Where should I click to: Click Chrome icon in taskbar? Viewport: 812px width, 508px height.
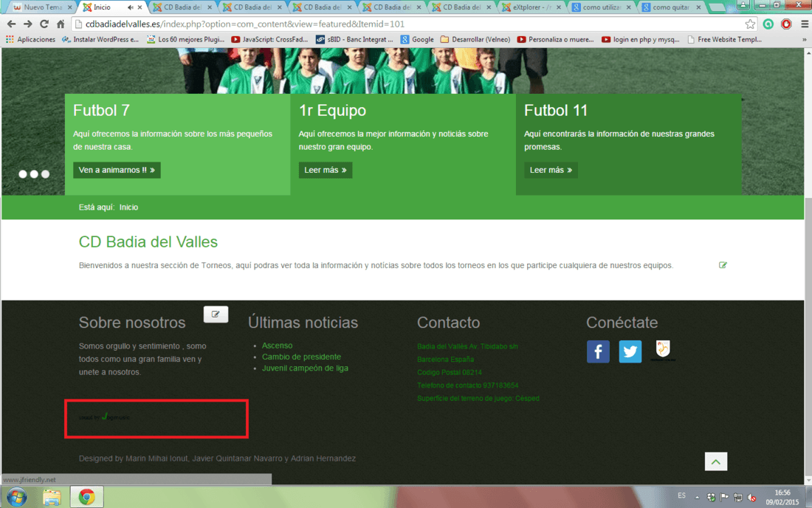click(x=86, y=497)
